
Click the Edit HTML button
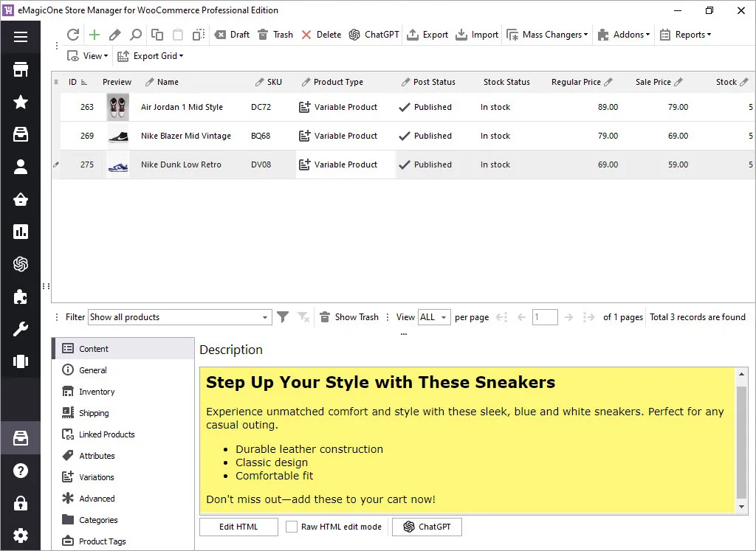coord(238,527)
